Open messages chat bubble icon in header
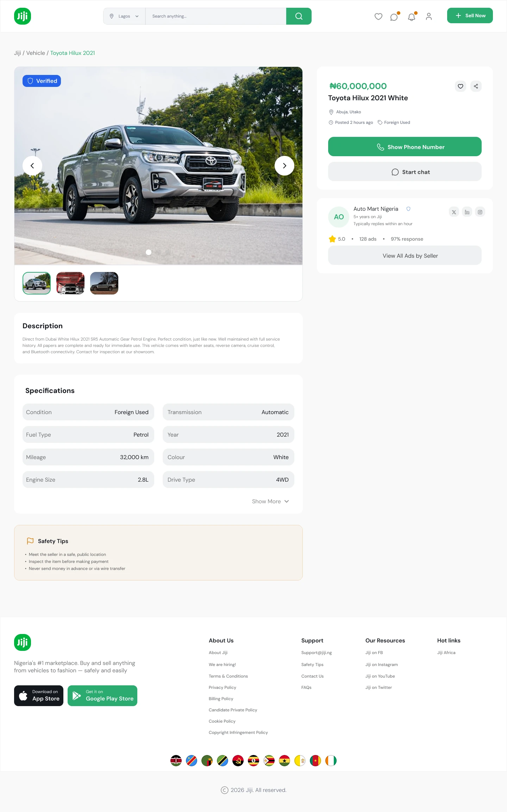The image size is (507, 812). coord(394,17)
